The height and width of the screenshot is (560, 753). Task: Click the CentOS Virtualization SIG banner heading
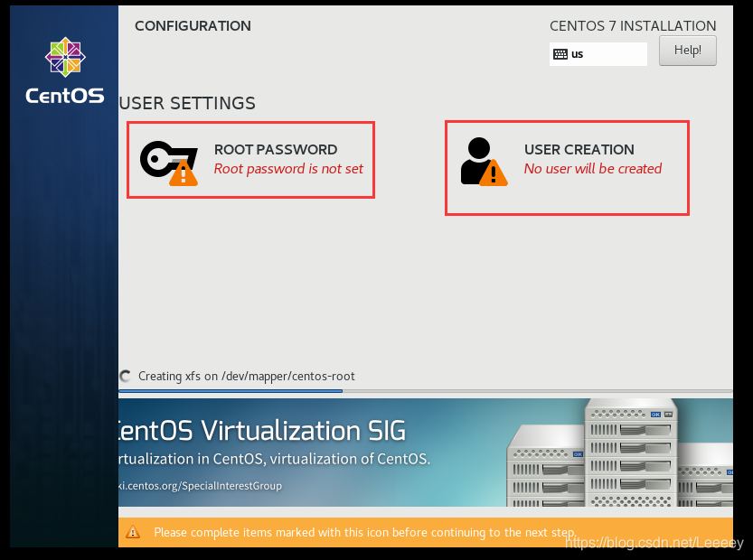pyautogui.click(x=262, y=431)
